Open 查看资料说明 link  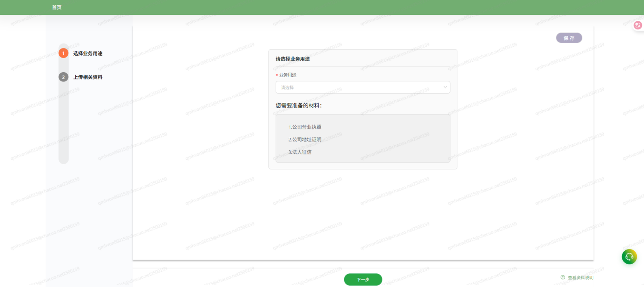[x=580, y=277]
